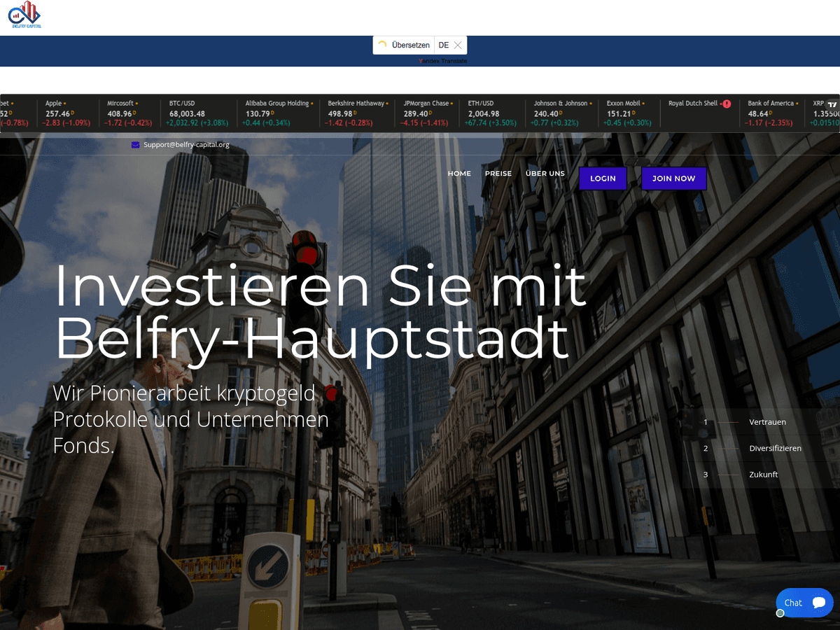This screenshot has width=840, height=630.
Task: Open the Apple ticker entry
Action: [67, 113]
